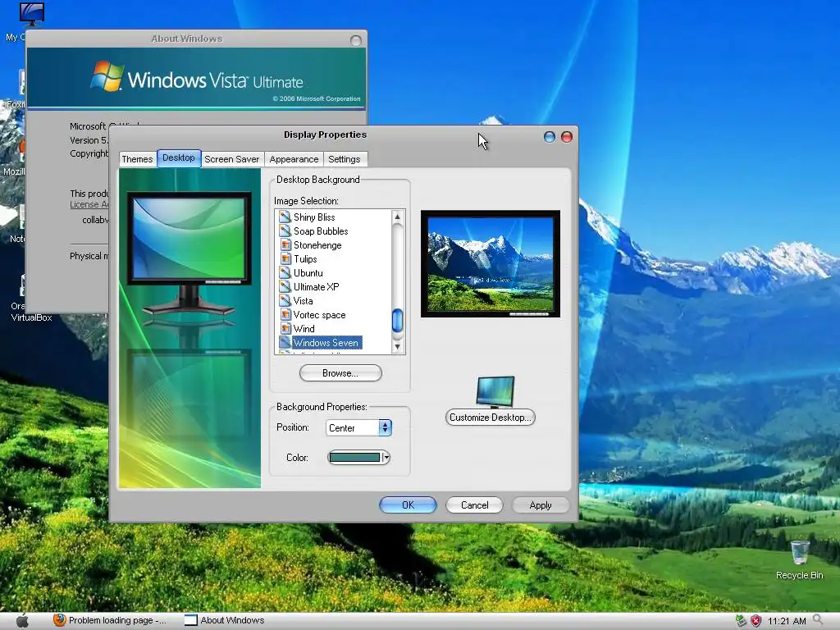Click the network connection tray icon
The width and height of the screenshot is (840, 630).
click(741, 621)
